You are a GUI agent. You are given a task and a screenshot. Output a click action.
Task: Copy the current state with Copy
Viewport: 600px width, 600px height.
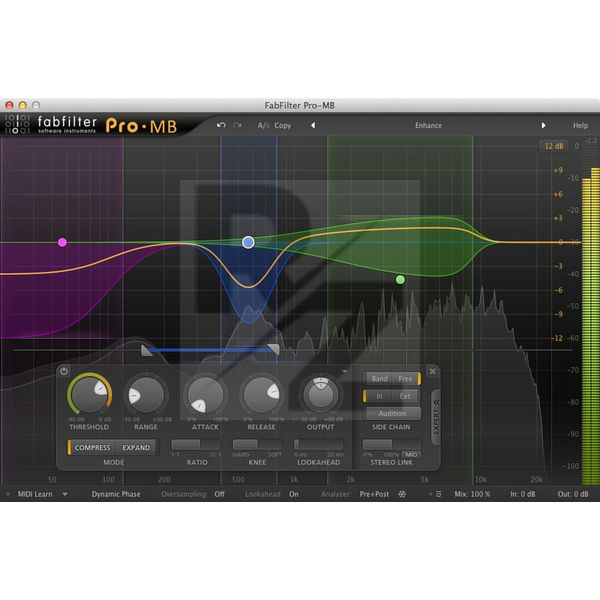coord(282,126)
